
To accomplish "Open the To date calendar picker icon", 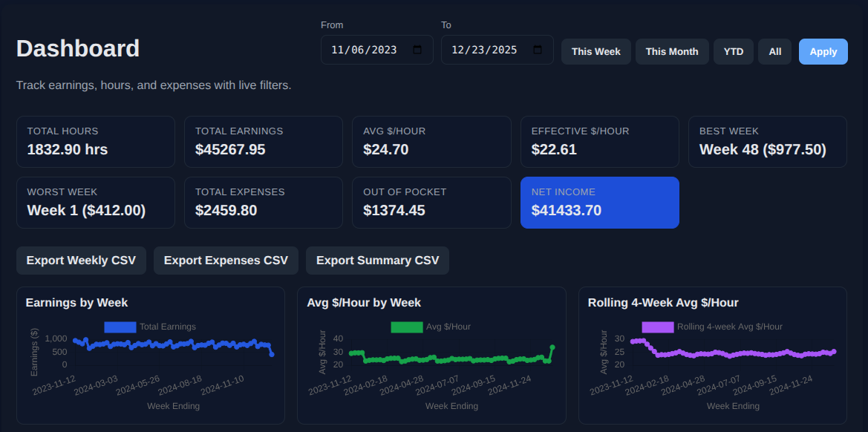I will click(538, 50).
